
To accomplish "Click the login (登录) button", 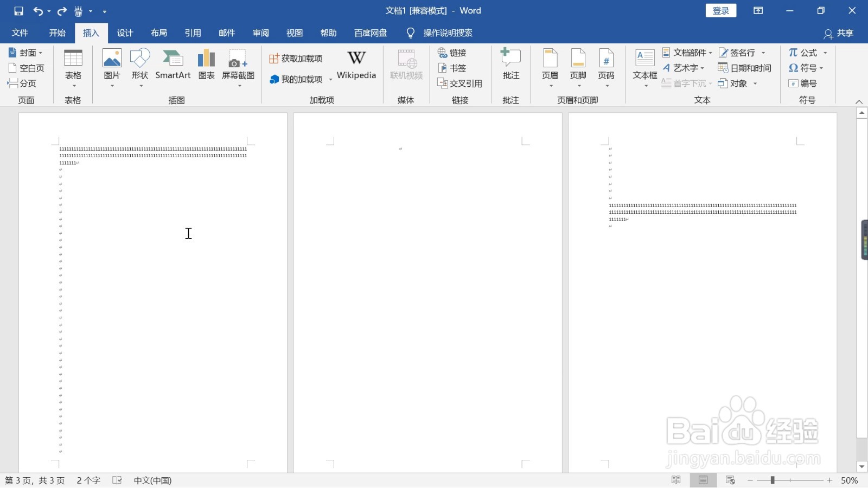I will tap(721, 11).
